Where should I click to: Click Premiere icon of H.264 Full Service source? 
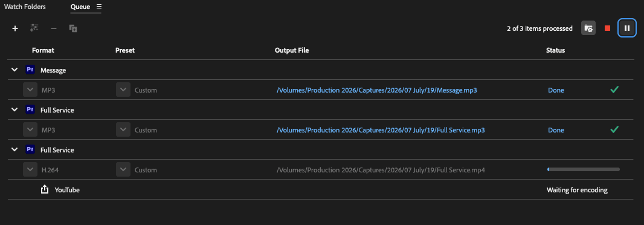(30, 149)
